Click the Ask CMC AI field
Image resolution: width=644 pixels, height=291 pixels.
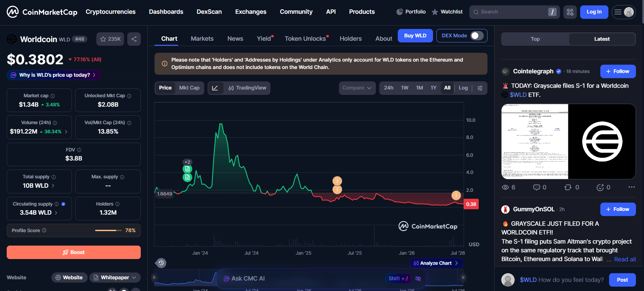click(x=321, y=279)
